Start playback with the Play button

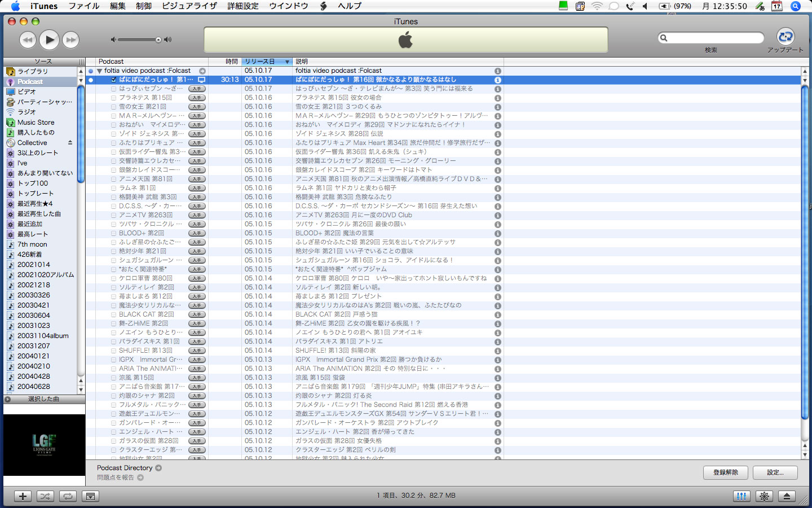point(50,40)
